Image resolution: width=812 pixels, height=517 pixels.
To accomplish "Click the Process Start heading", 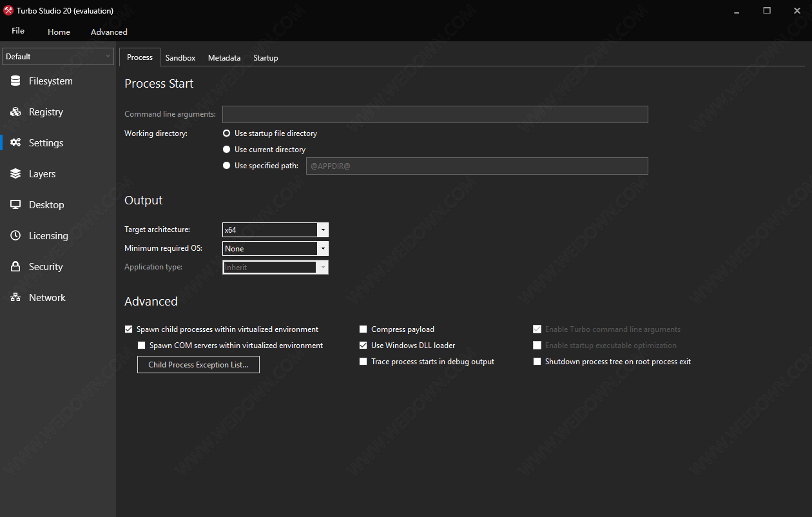I will pos(159,84).
